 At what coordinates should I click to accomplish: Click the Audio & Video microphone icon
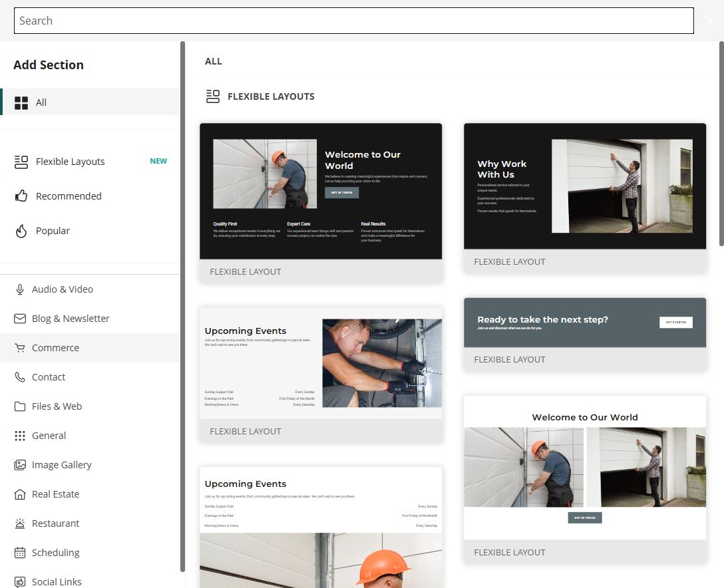20,289
